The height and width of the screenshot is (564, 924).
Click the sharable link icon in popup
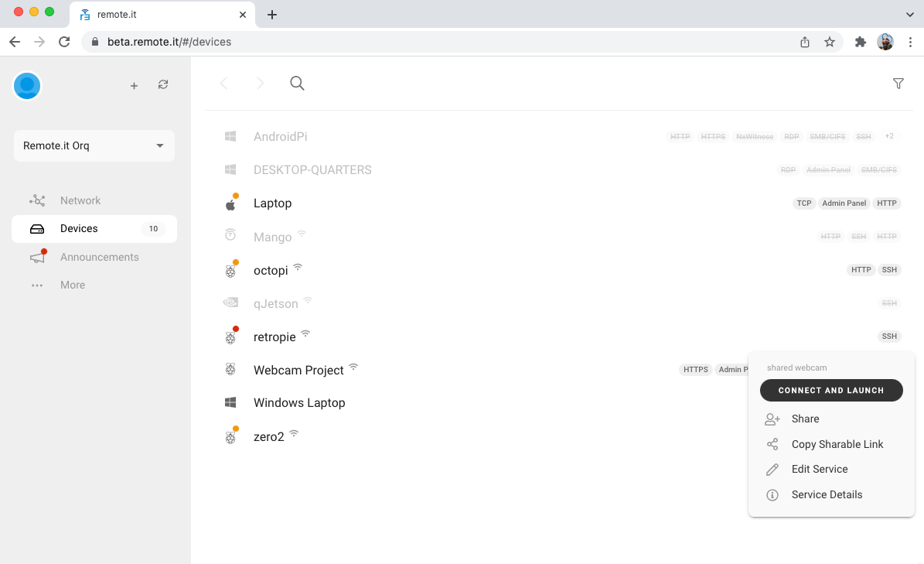point(772,444)
